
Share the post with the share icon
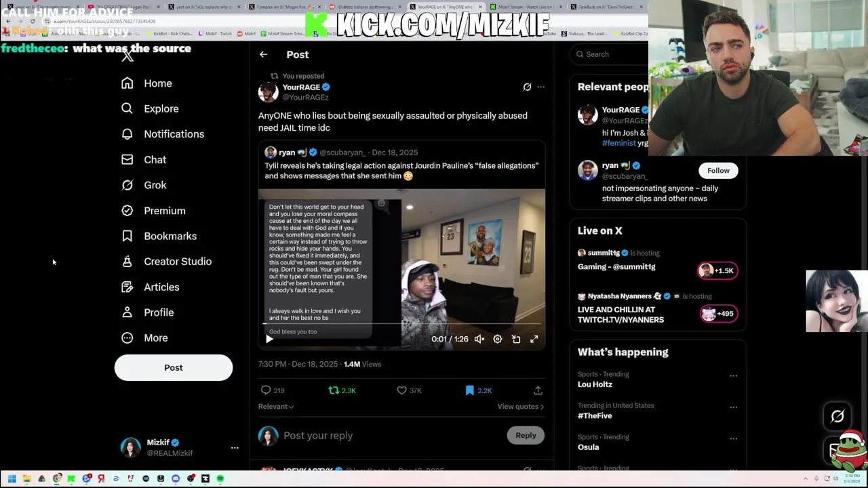[538, 390]
